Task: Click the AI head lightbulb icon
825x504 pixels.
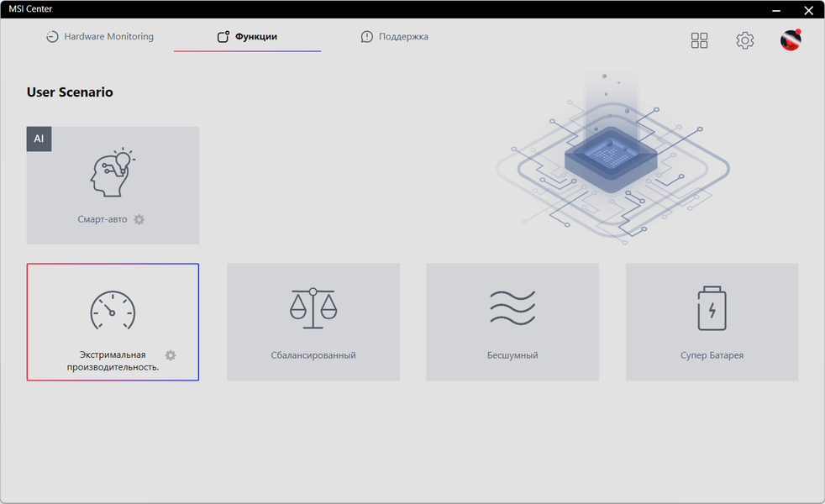Action: [x=112, y=172]
